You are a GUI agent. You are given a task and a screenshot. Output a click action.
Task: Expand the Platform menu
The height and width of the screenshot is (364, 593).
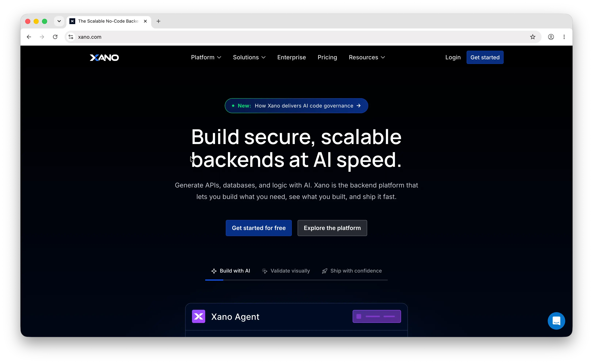click(206, 57)
